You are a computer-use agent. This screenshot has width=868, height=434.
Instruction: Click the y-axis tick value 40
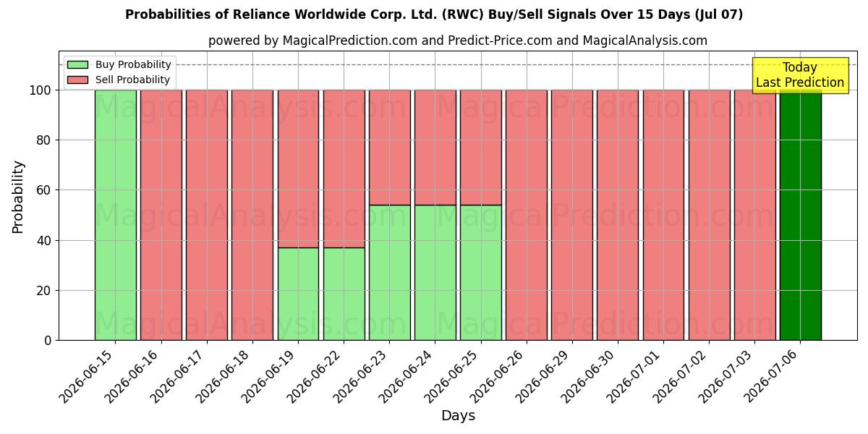click(x=45, y=240)
